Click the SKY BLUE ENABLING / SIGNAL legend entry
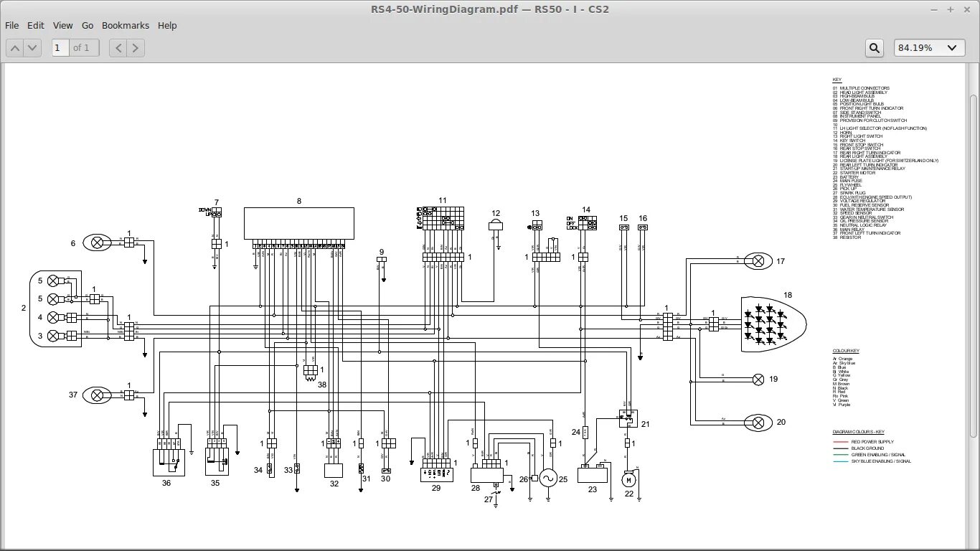The height and width of the screenshot is (551, 980). [872, 461]
